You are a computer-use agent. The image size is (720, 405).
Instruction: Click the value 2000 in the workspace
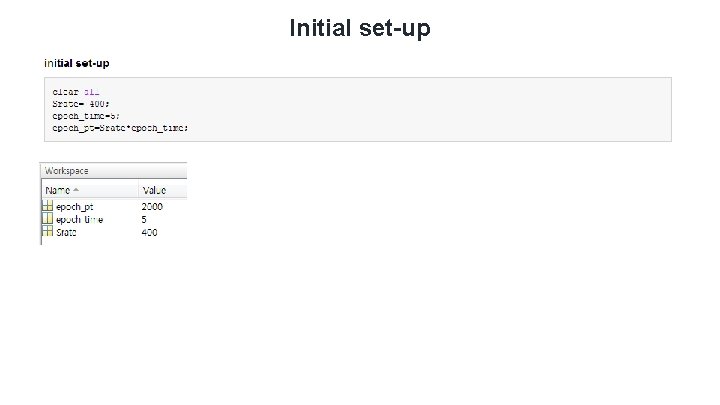point(152,207)
